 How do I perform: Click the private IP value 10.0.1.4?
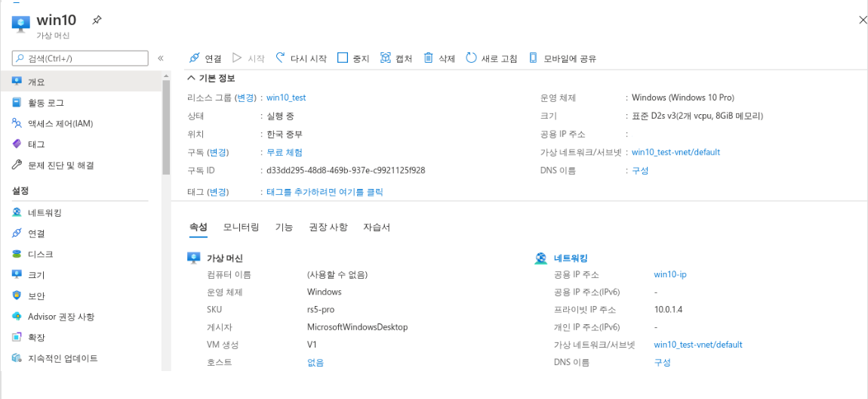point(668,309)
